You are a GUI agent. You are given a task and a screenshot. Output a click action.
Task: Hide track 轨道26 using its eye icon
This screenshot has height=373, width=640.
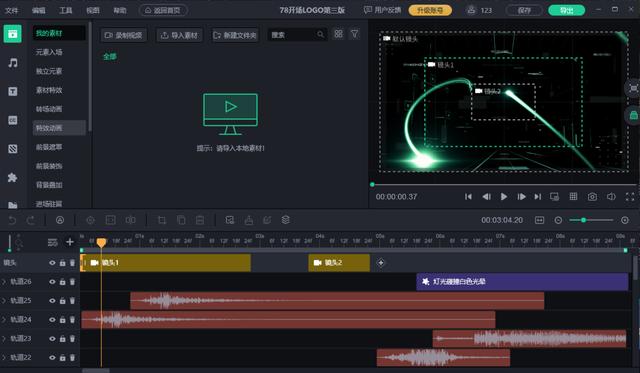[52, 282]
